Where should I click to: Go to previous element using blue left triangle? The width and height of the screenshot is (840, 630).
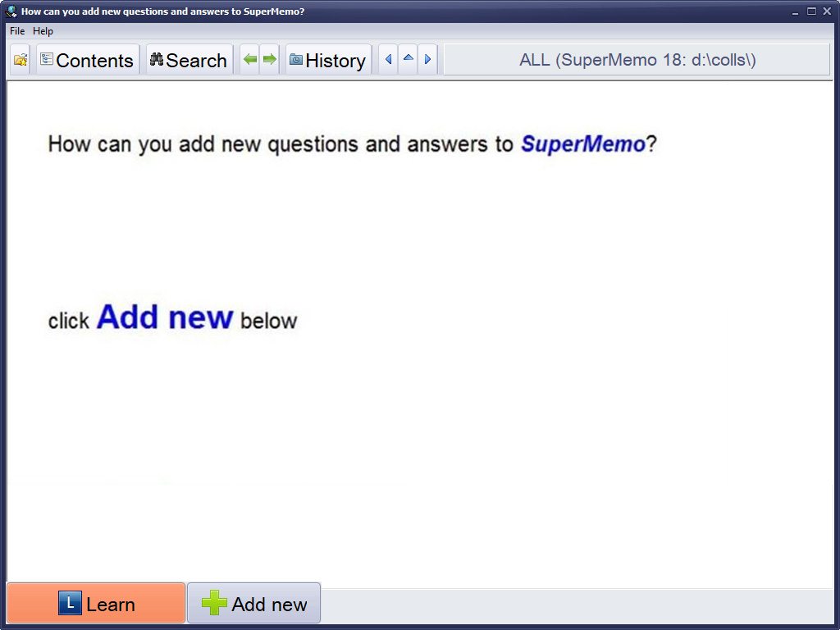click(x=388, y=60)
